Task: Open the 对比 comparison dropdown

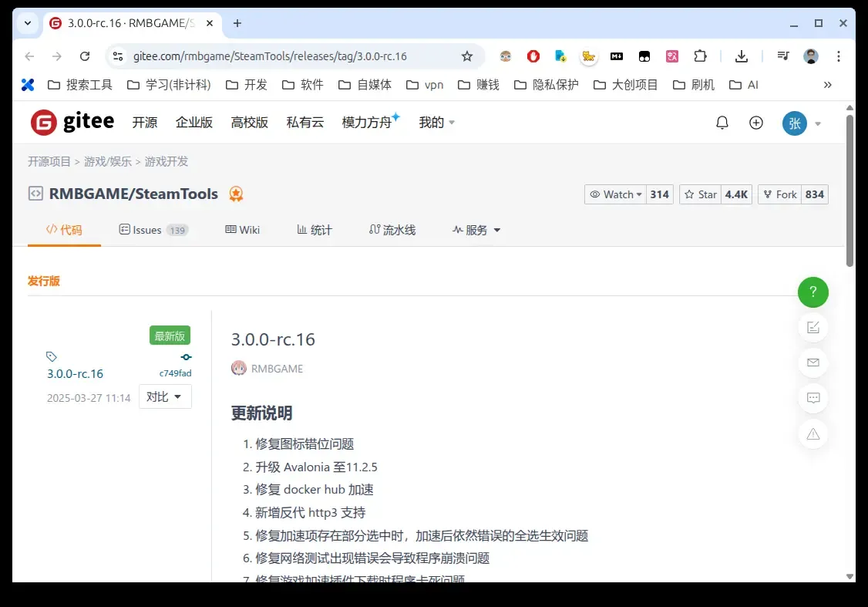Action: tap(165, 396)
